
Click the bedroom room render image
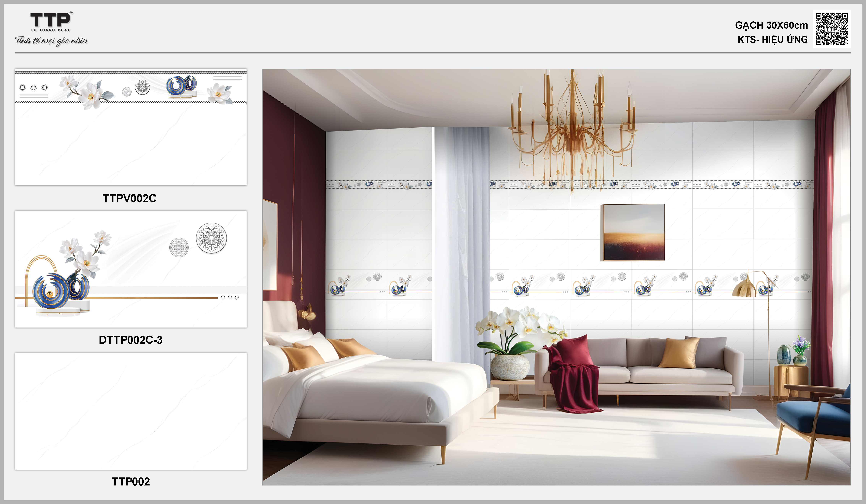[557, 277]
